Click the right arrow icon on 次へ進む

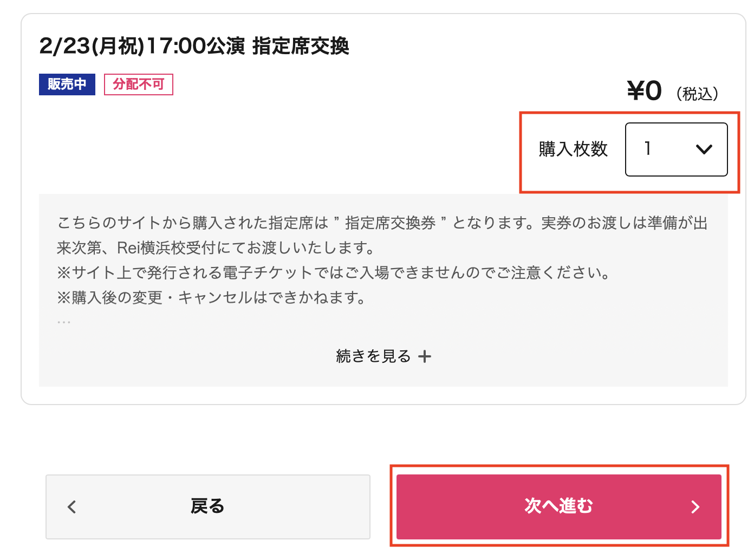point(695,507)
